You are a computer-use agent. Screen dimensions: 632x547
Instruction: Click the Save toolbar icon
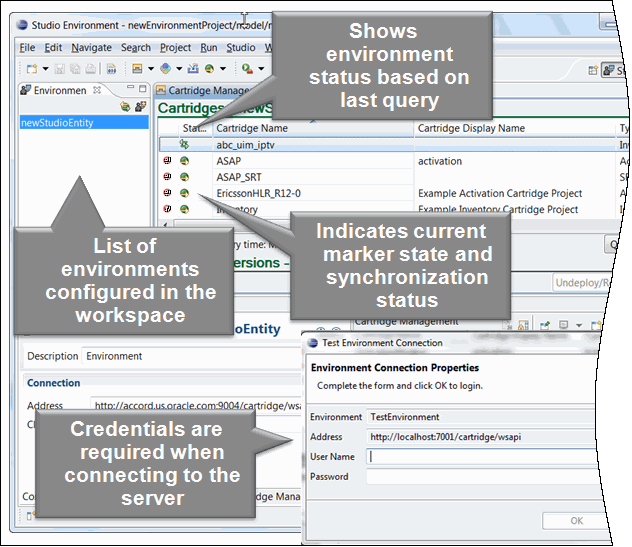(x=60, y=69)
